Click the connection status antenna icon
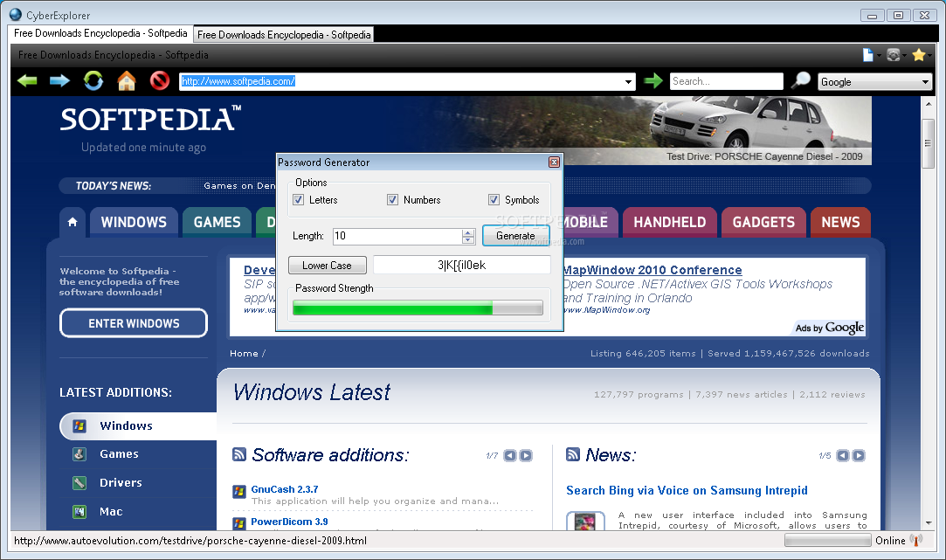This screenshot has height=560, width=946. [916, 540]
